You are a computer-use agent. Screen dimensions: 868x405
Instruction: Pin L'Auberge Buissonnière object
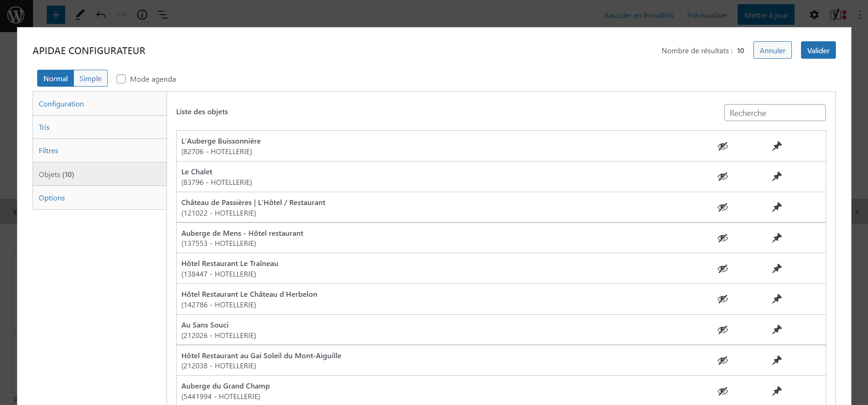[777, 146]
